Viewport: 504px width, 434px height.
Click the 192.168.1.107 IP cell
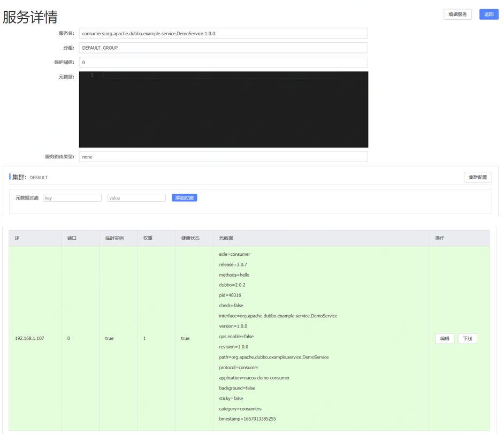pos(29,339)
